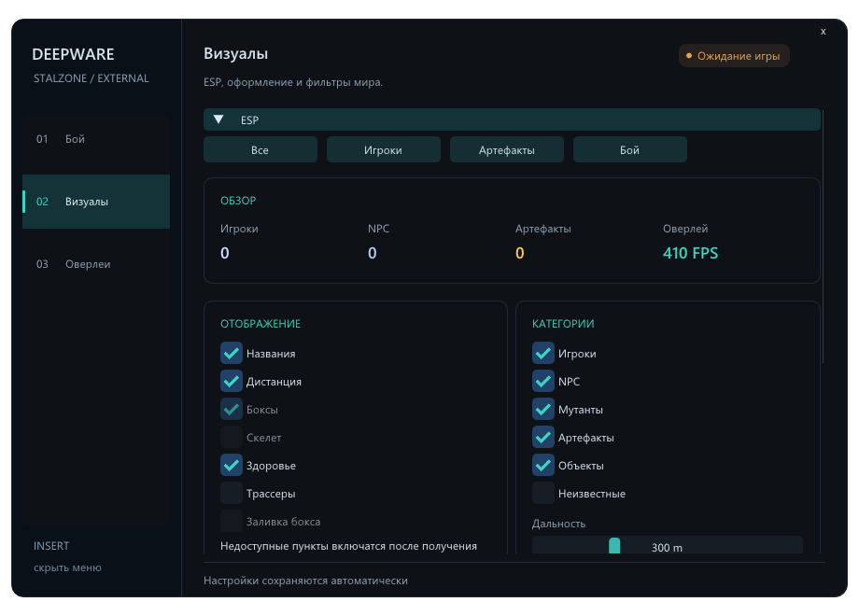859x616 pixels.
Task: Click the Настройки сохраняются автоматически note
Action: [305, 581]
